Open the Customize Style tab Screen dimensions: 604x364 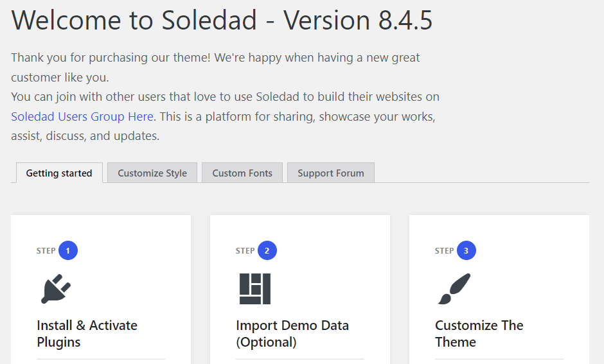click(152, 173)
